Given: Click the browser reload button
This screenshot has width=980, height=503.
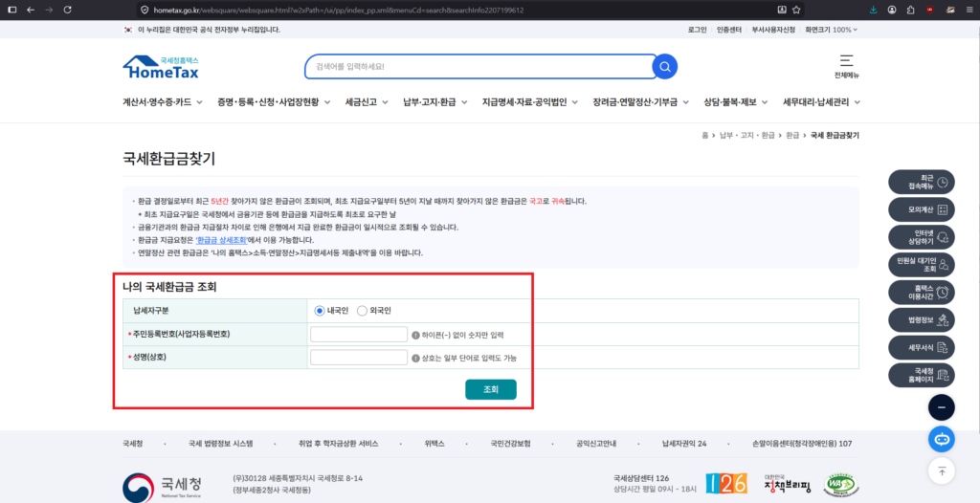Looking at the screenshot, I should pyautogui.click(x=68, y=10).
